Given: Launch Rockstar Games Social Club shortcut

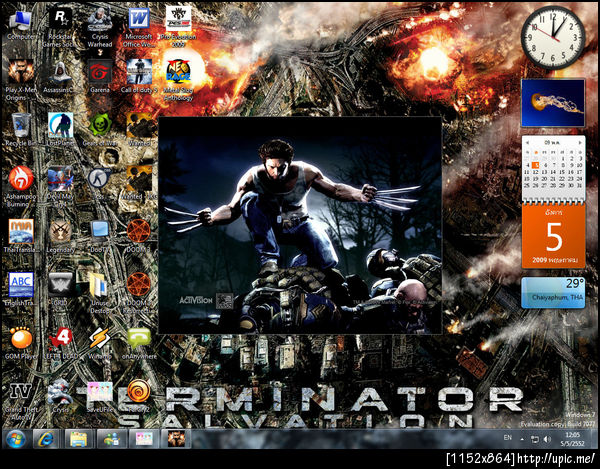Looking at the screenshot, I should point(60,28).
